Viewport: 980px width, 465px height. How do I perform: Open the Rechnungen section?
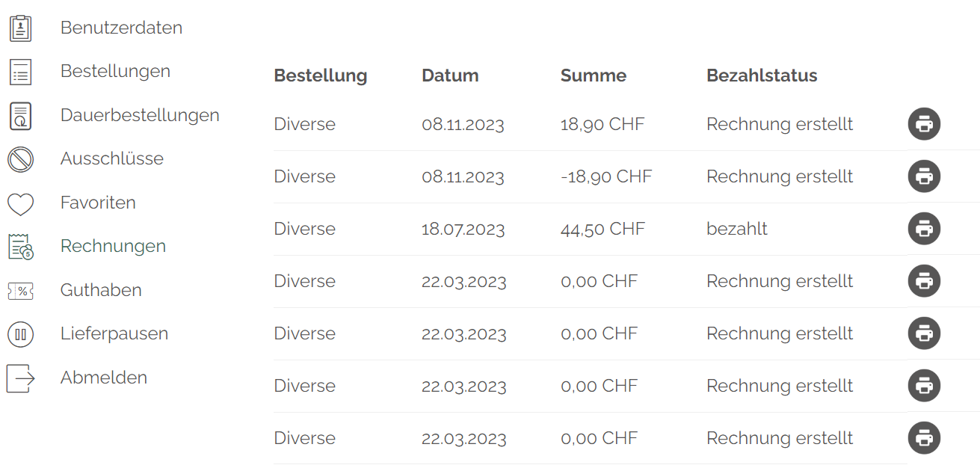click(113, 246)
